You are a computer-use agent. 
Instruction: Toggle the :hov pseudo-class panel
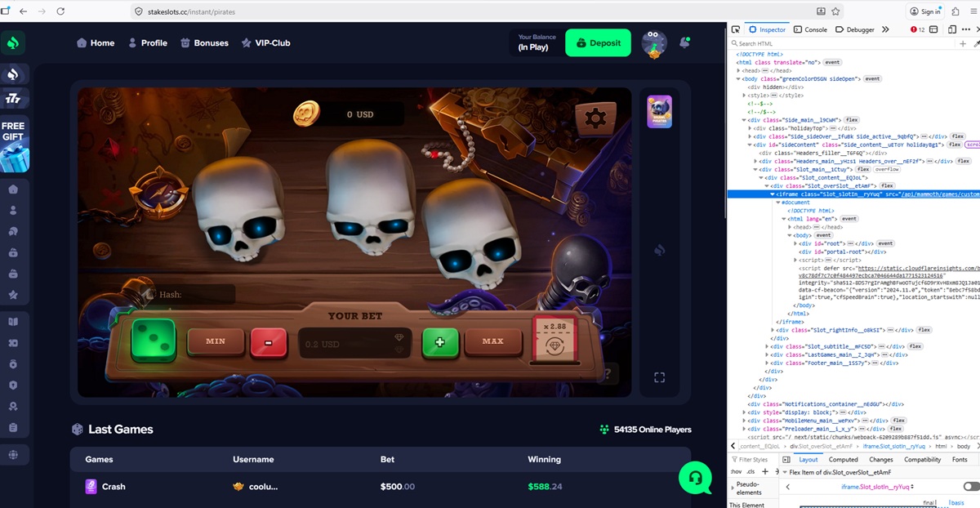click(x=735, y=472)
